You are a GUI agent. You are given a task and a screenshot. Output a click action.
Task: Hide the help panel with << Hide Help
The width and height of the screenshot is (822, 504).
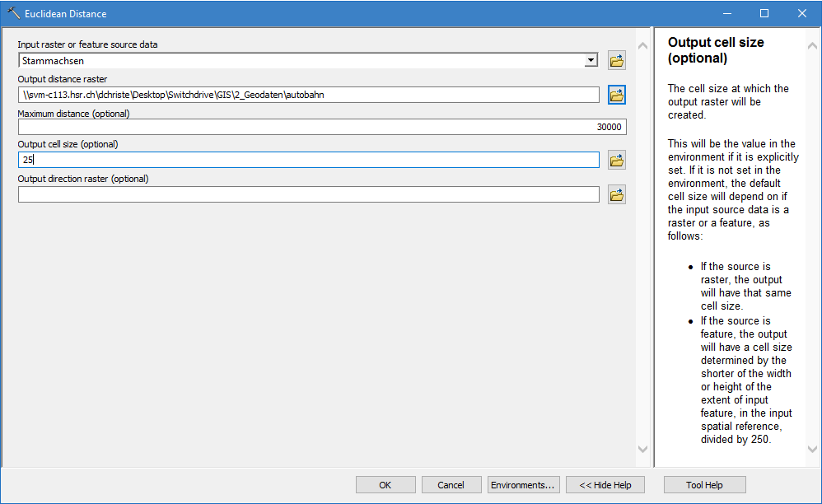tap(605, 485)
